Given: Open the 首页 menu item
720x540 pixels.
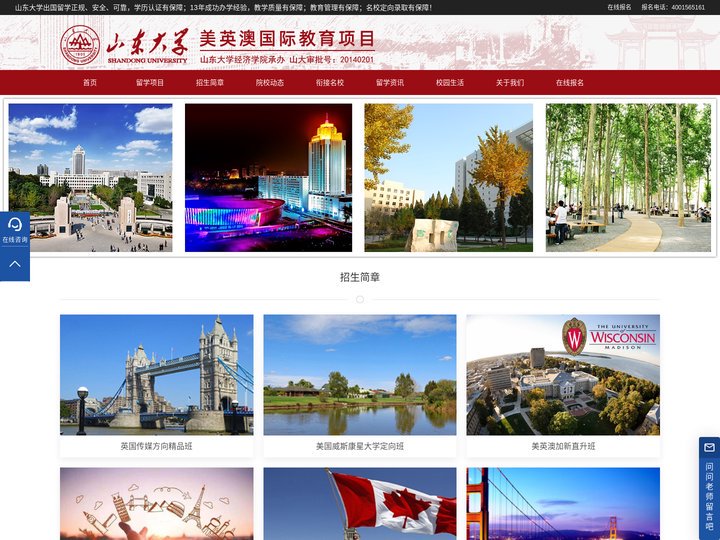Looking at the screenshot, I should (90, 83).
